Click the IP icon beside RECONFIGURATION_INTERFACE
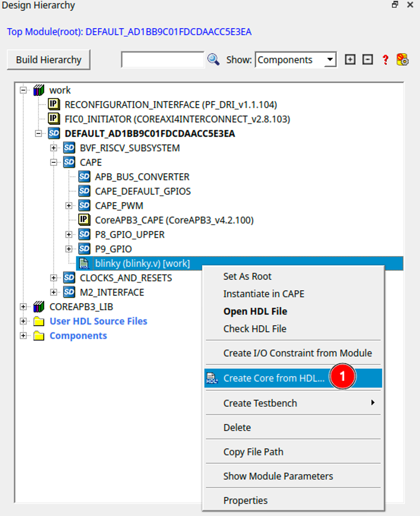 pos(54,105)
